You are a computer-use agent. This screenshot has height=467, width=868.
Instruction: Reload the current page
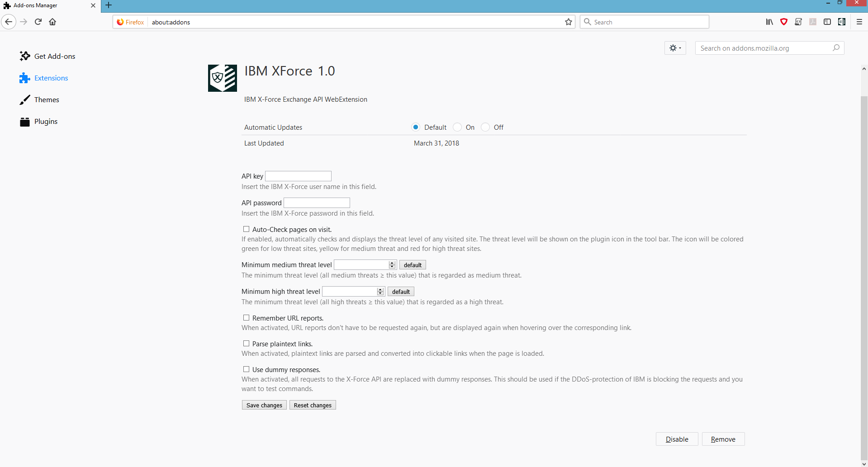click(x=38, y=22)
